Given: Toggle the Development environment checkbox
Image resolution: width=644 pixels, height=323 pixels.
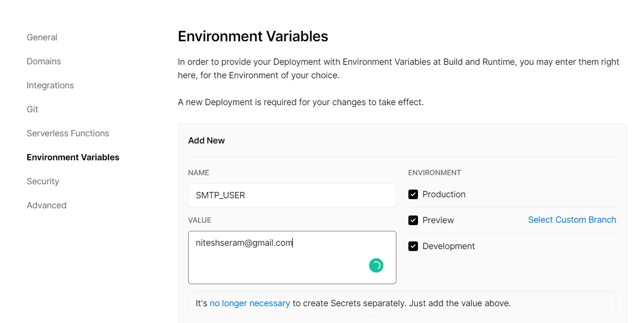Looking at the screenshot, I should pyautogui.click(x=413, y=246).
